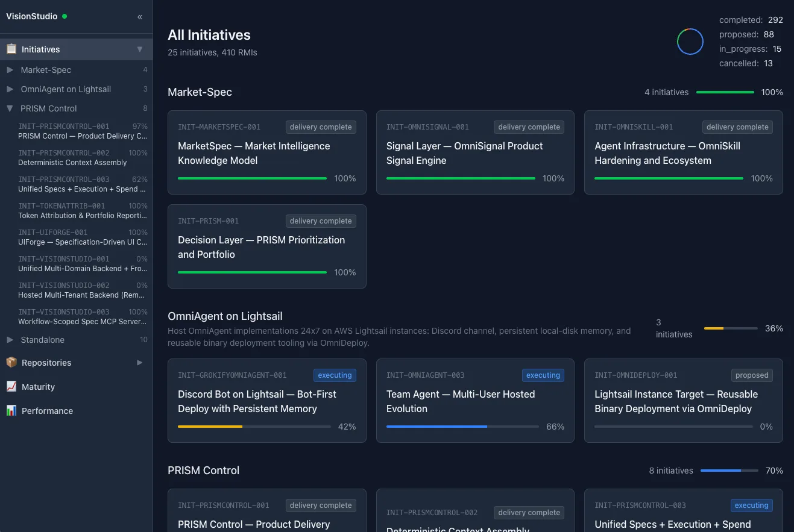The width and height of the screenshot is (794, 532).
Task: Click executing badge on INIT-OMNIAGENT-003
Action: click(543, 375)
